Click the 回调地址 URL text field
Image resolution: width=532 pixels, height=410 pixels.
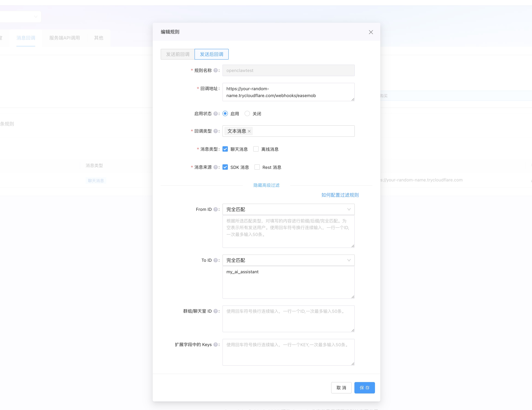(x=288, y=92)
